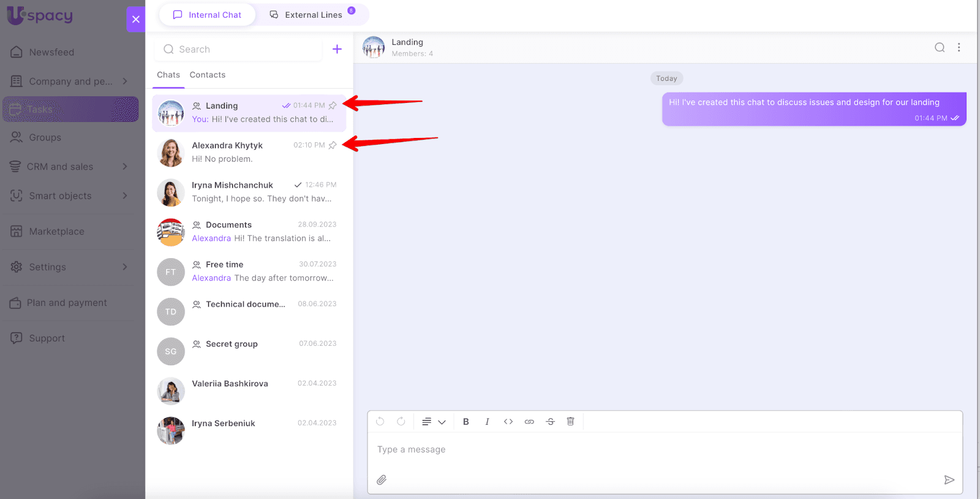980x499 pixels.
Task: Expand the CRM and sales menu
Action: point(125,167)
